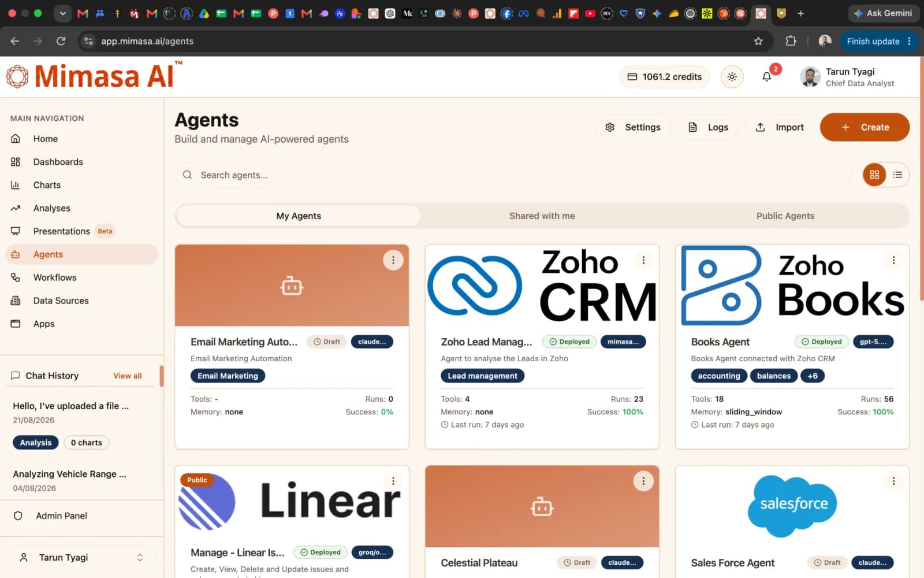The image size is (924, 578).
Task: Open options menu on Zoho Lead Manager card
Action: (x=643, y=260)
